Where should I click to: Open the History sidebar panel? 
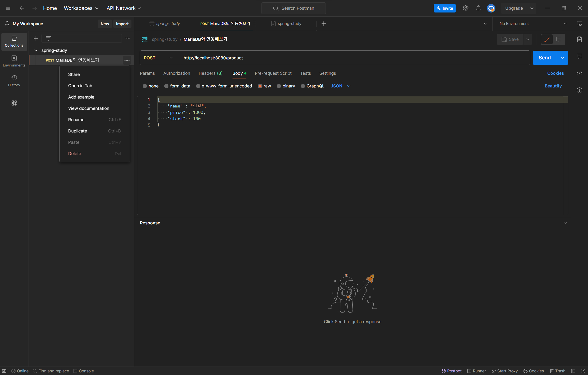pos(14,81)
